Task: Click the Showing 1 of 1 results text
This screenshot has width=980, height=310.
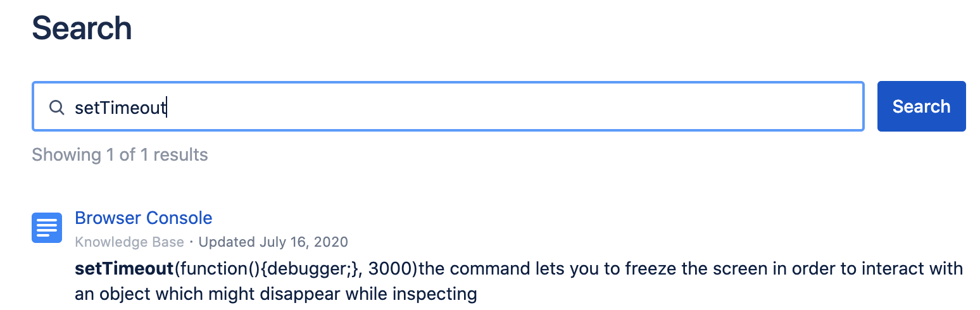Action: pyautogui.click(x=120, y=154)
